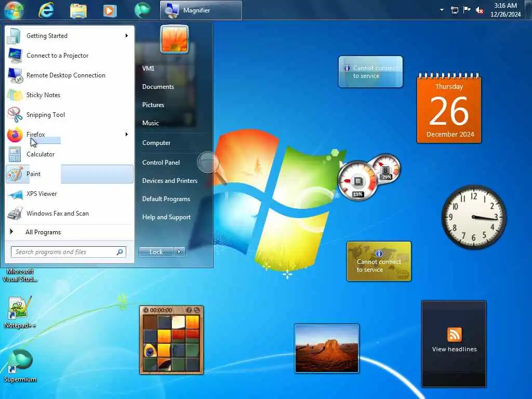Viewport: 532px width, 399px height.
Task: Click the bird eye puzzle tile
Action: click(150, 351)
